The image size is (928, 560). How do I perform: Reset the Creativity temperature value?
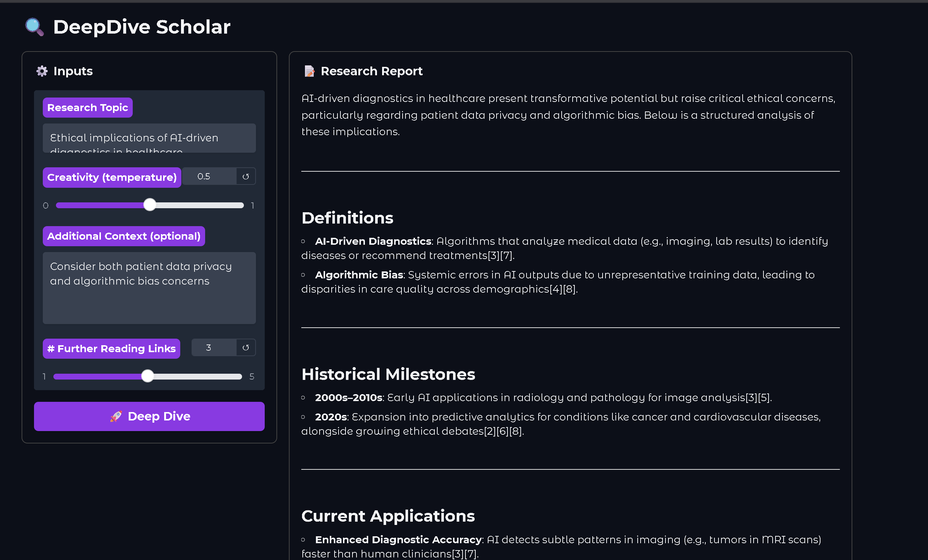(246, 176)
